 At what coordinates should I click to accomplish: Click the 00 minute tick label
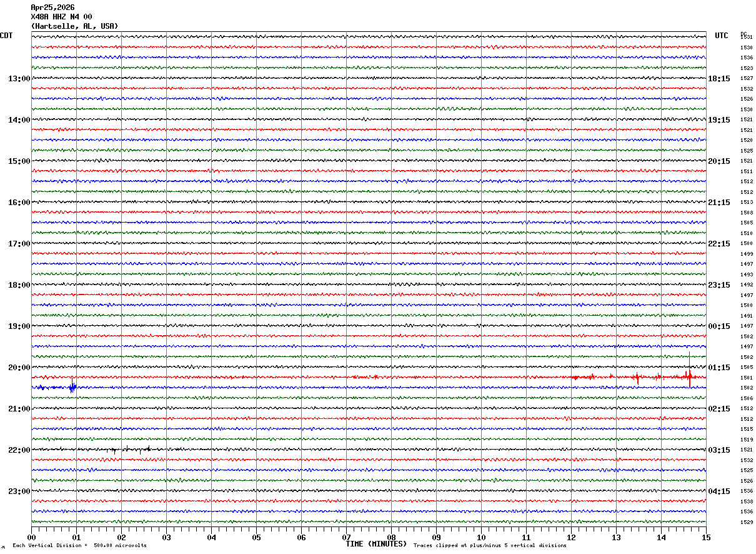coord(31,537)
